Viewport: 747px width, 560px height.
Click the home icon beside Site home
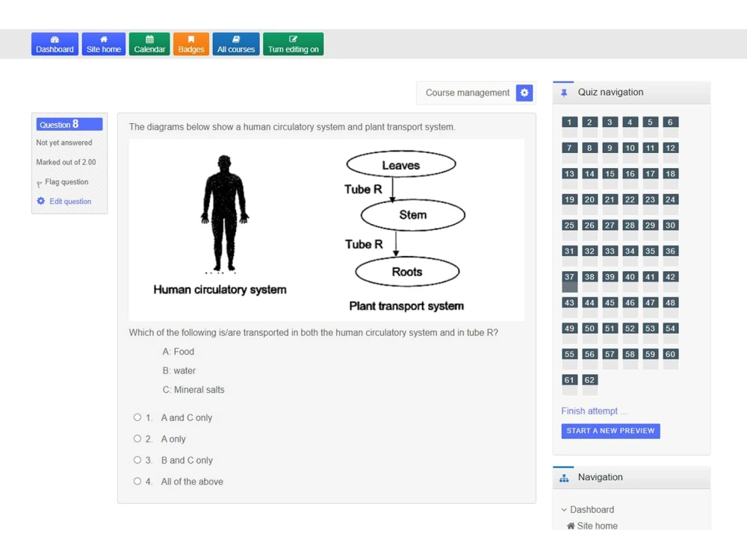click(x=570, y=526)
